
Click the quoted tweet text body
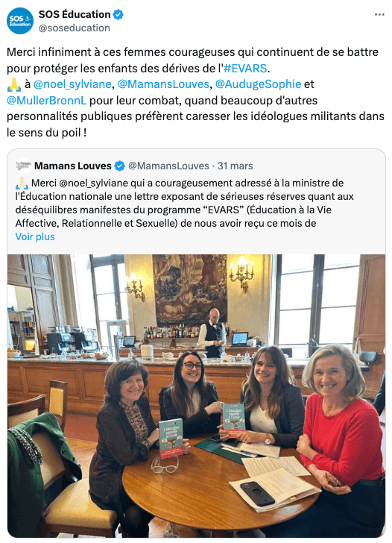coord(184,203)
